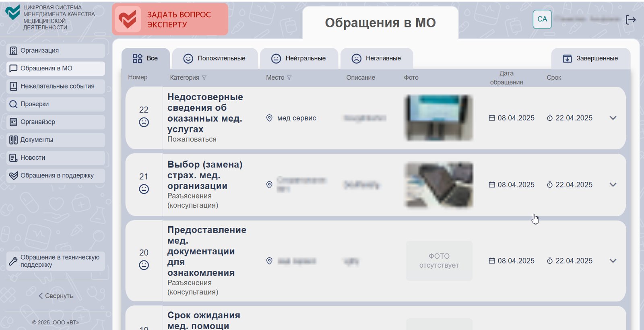Open the Органайзер section
The height and width of the screenshot is (330, 644).
pyautogui.click(x=56, y=122)
